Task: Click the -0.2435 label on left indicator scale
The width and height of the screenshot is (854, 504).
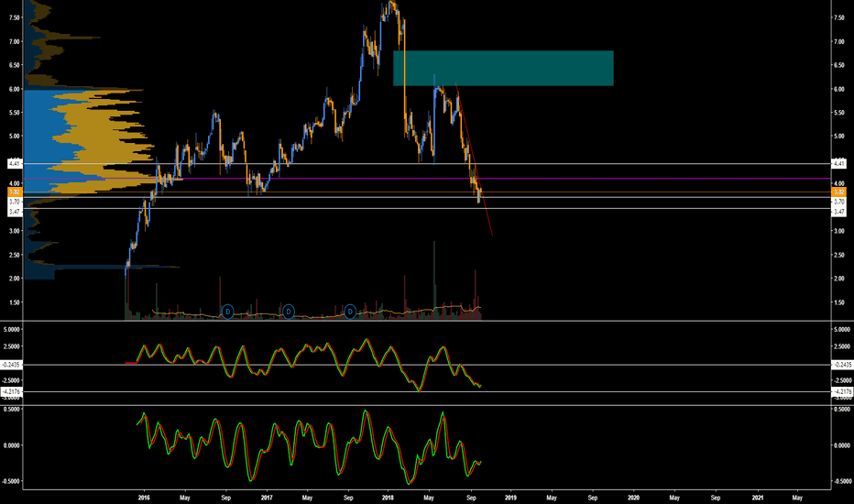Action: point(11,365)
